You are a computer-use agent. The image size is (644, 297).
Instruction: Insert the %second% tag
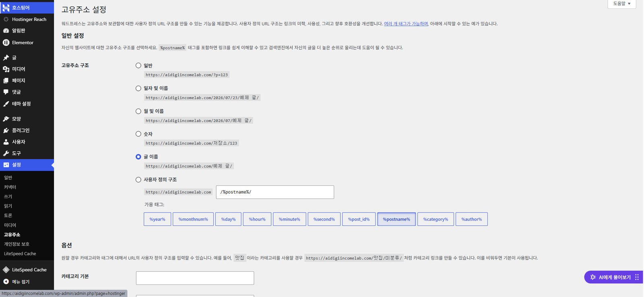pos(324,219)
